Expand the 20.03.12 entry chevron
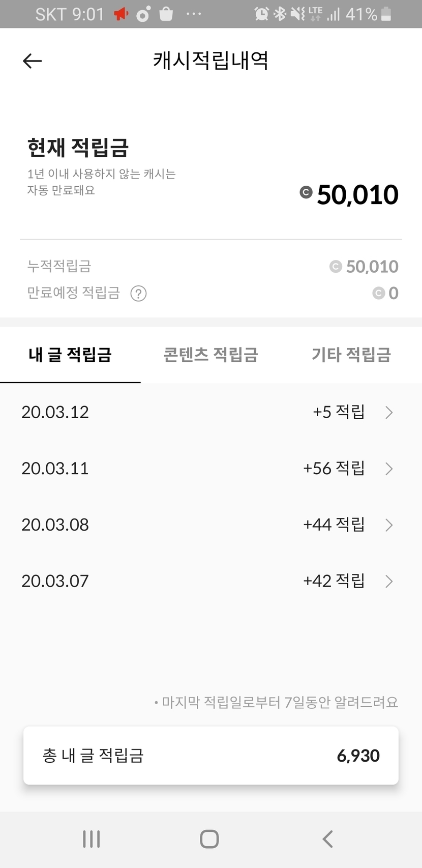This screenshot has width=422, height=868. tap(389, 412)
